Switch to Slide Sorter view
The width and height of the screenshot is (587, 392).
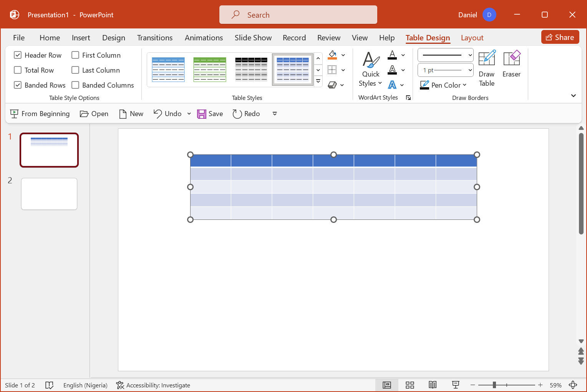click(410, 385)
